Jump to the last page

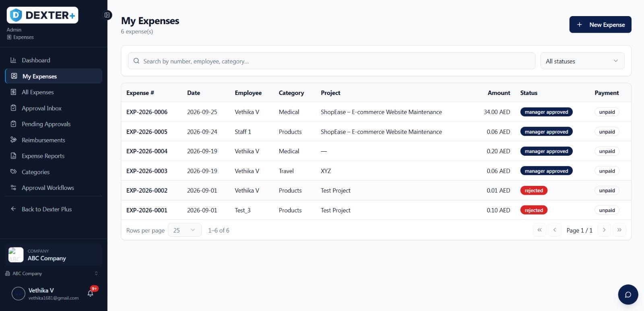click(x=619, y=230)
